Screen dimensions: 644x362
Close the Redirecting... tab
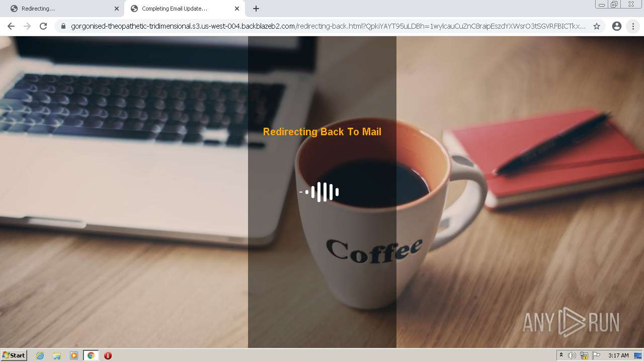(x=117, y=9)
